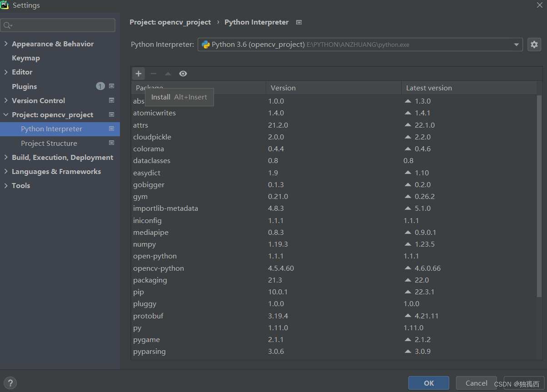This screenshot has width=547, height=392.
Task: Click Project: opencv_project breadcrumb
Action: [x=170, y=22]
